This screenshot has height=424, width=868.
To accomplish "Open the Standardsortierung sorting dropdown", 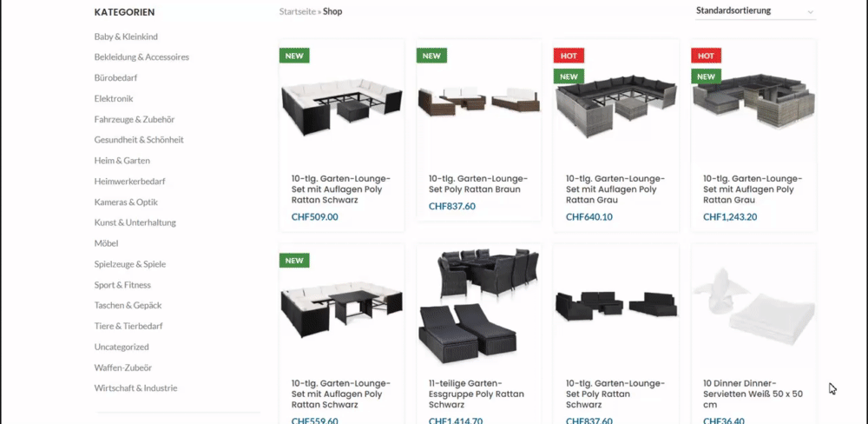I will (x=755, y=10).
